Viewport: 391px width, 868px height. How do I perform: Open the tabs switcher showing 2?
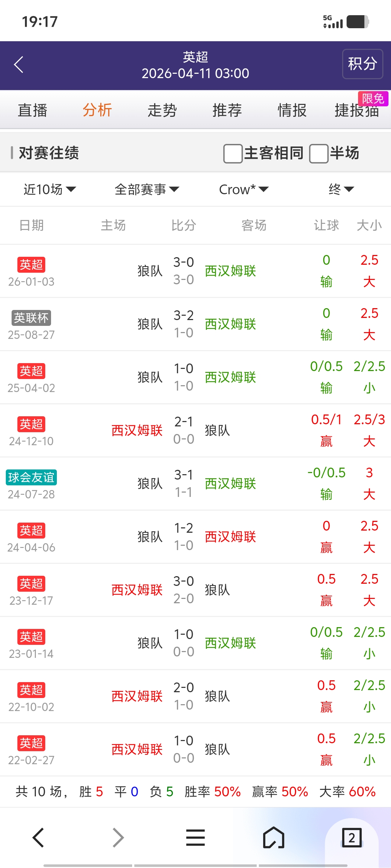click(352, 838)
